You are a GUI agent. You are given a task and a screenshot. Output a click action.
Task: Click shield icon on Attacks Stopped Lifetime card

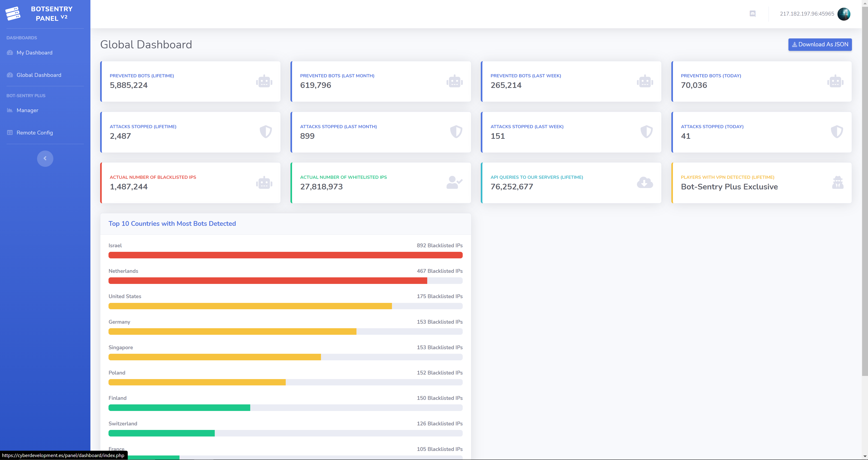point(266,132)
